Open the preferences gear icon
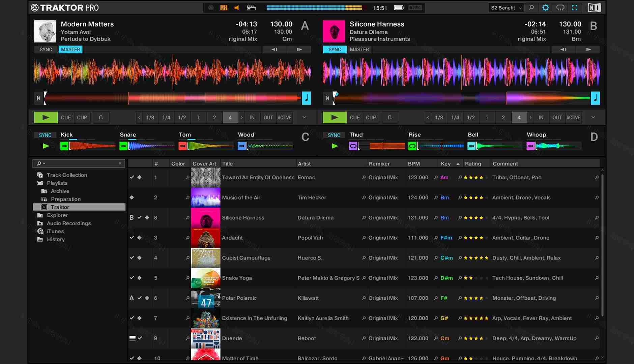The width and height of the screenshot is (634, 364). (545, 8)
